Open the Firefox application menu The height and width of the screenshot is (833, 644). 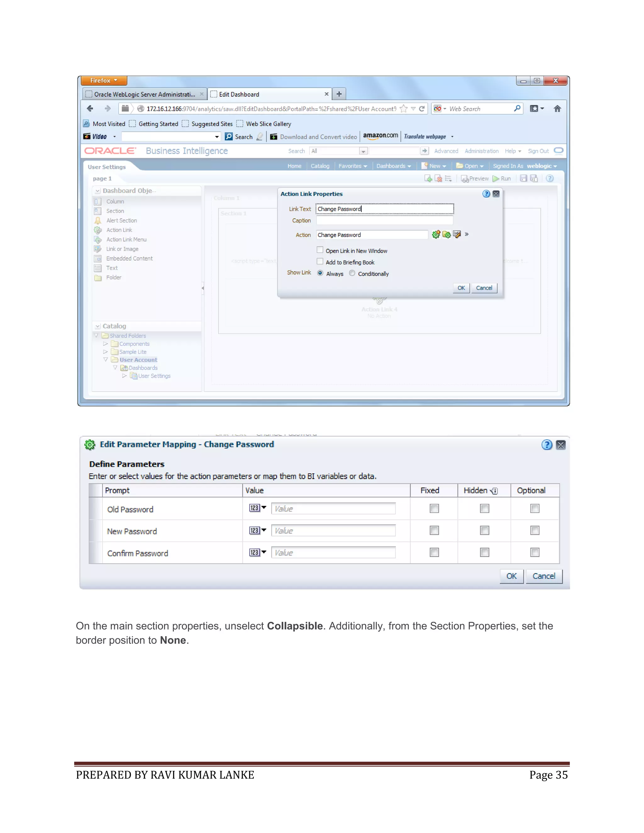tap(104, 80)
